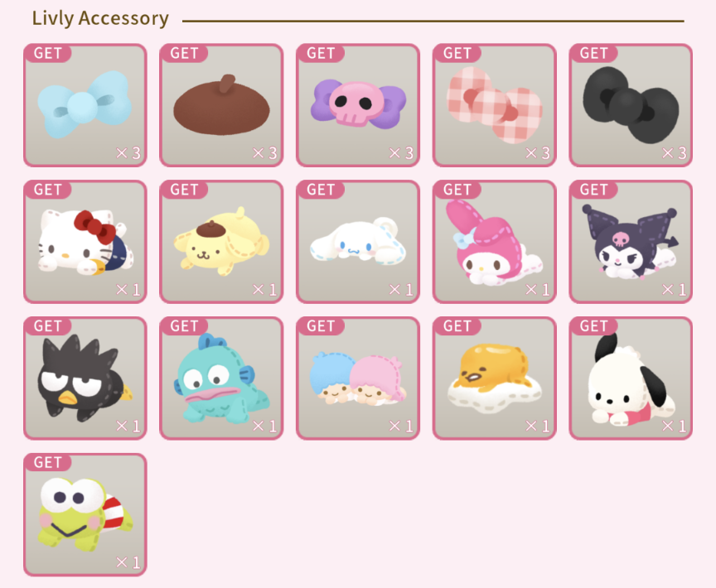Select the Hangyodon fish plush
The image size is (716, 588).
point(221,378)
